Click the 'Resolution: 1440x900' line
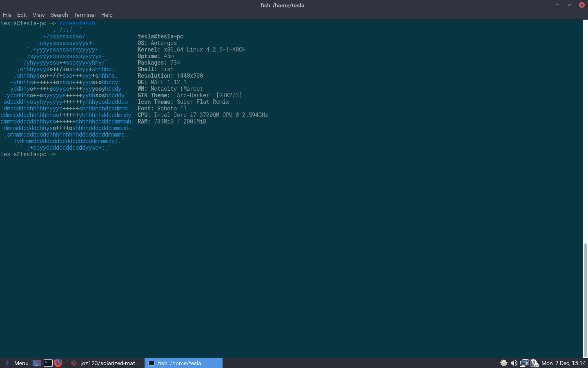 170,76
